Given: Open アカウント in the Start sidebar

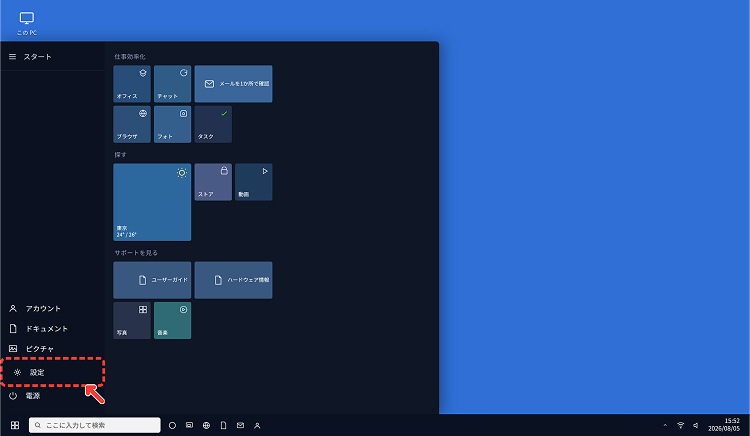Looking at the screenshot, I should (x=53, y=309).
